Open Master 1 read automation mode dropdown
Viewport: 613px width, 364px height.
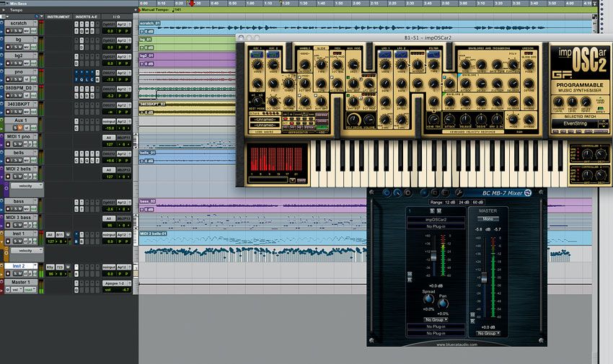pos(30,290)
